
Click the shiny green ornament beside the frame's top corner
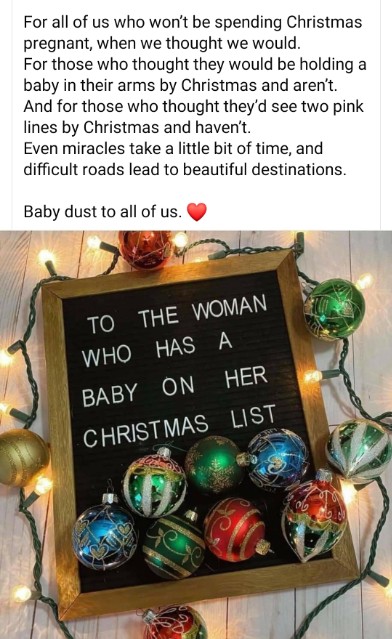tap(334, 309)
